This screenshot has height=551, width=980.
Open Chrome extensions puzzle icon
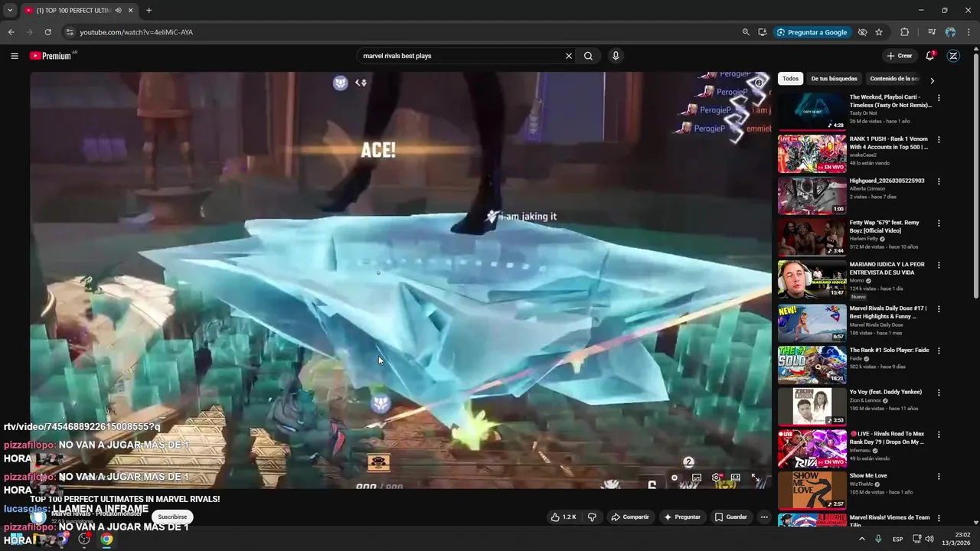pyautogui.click(x=904, y=32)
